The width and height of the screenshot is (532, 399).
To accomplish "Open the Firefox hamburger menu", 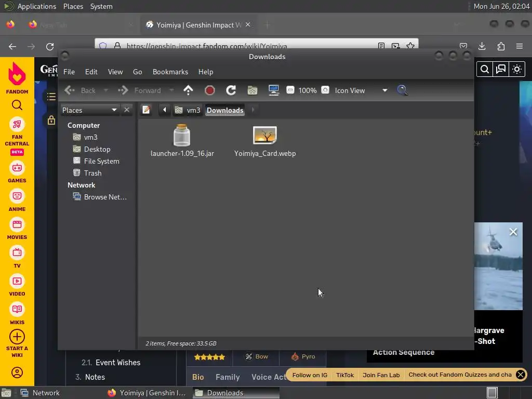I will pyautogui.click(x=520, y=46).
